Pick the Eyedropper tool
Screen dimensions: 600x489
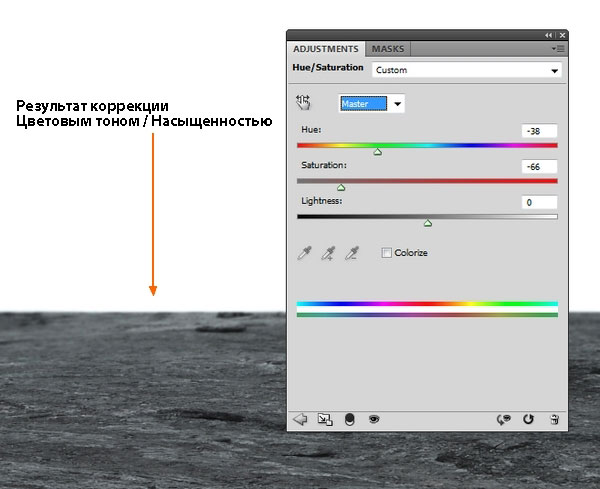[305, 253]
